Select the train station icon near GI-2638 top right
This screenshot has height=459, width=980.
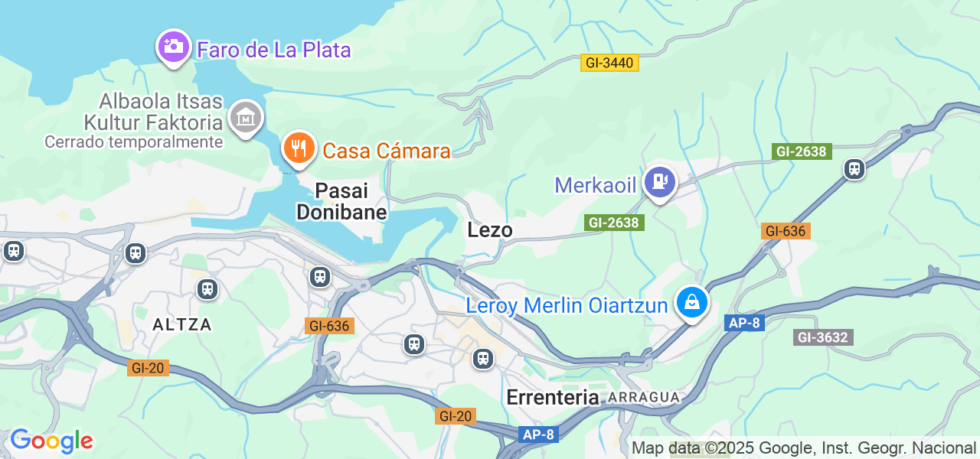click(x=854, y=169)
